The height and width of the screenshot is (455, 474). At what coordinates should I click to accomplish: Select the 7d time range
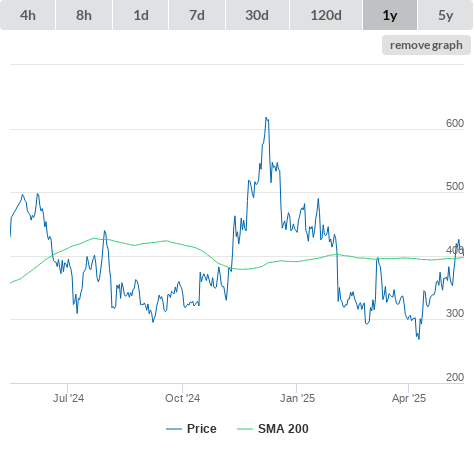point(197,15)
